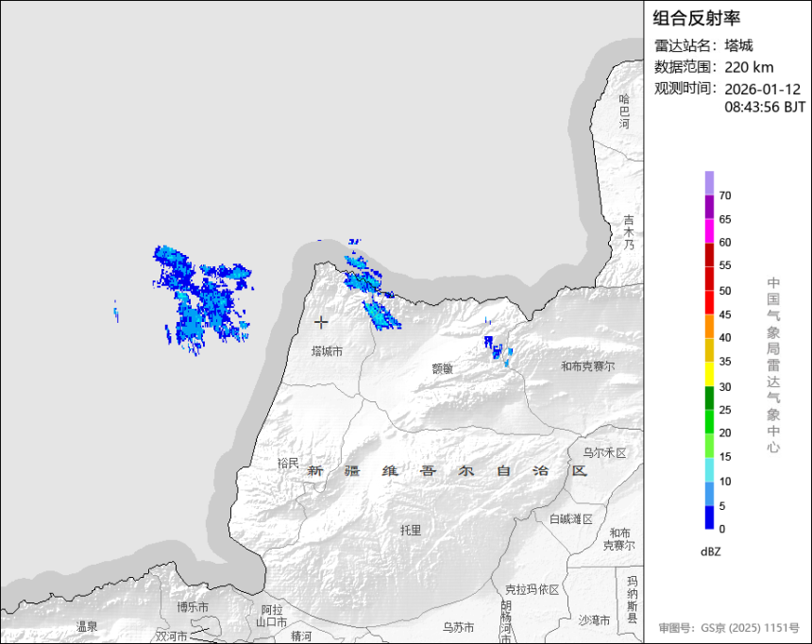This screenshot has height=644, width=812.
Task: Click the 哈巴河 map label
Action: pyautogui.click(x=624, y=111)
